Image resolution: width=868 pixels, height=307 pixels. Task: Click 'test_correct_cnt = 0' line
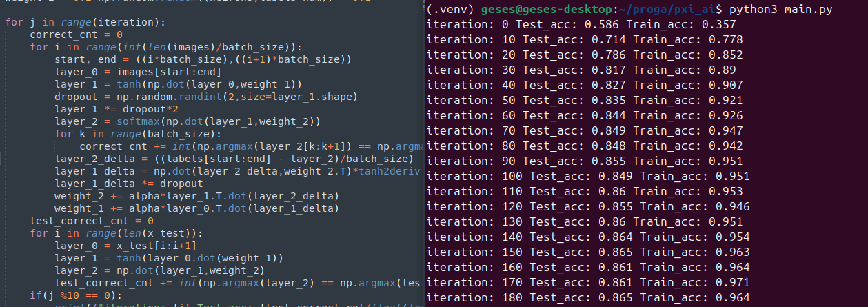(x=91, y=221)
